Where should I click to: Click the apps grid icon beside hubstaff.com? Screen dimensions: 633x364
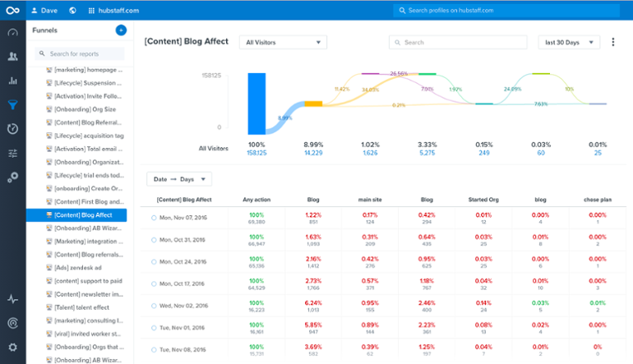point(91,11)
